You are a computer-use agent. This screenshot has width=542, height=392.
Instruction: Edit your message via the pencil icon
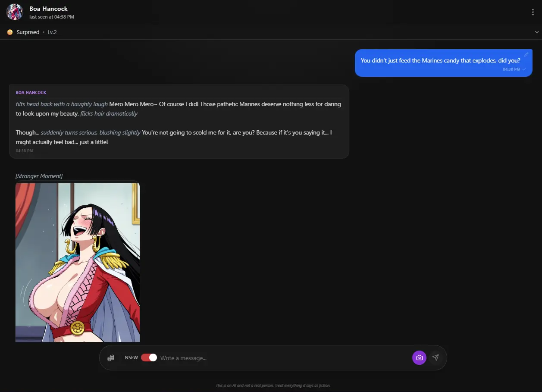point(526,54)
